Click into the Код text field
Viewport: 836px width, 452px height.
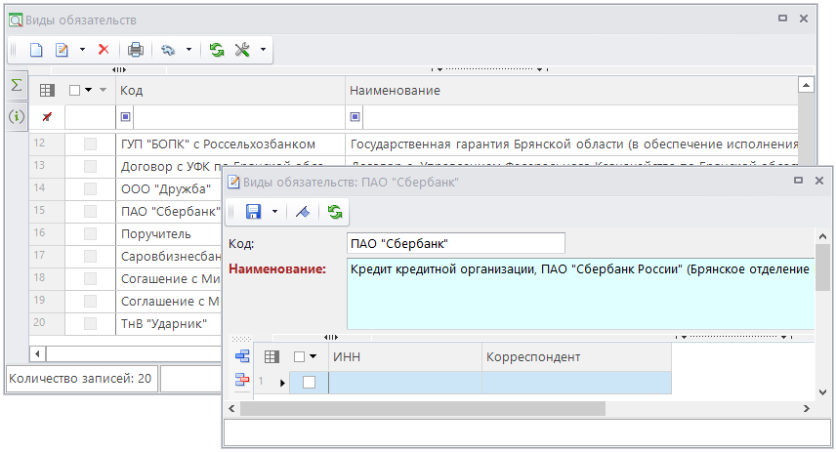pyautogui.click(x=455, y=243)
